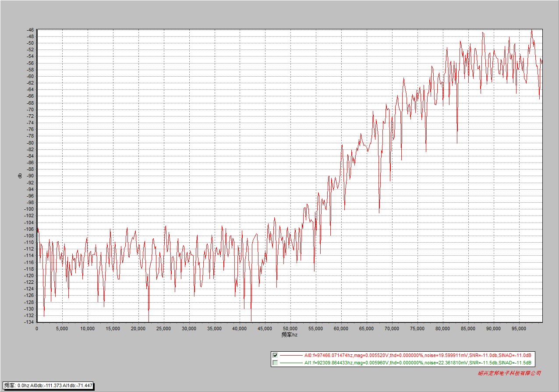Click the 50,000 label on the frequency axis
Viewport: 559px width, 392px height.
[290, 328]
